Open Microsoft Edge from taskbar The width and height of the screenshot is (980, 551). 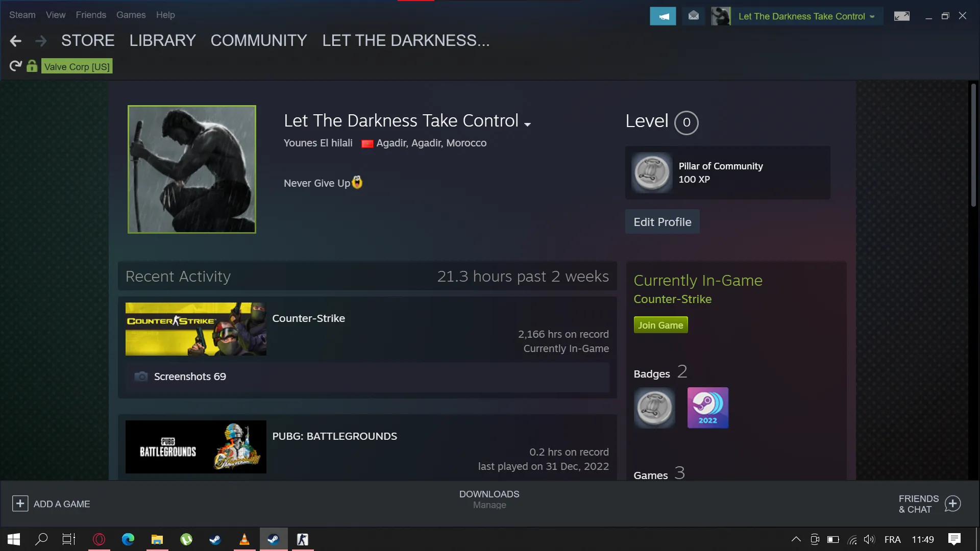128,539
